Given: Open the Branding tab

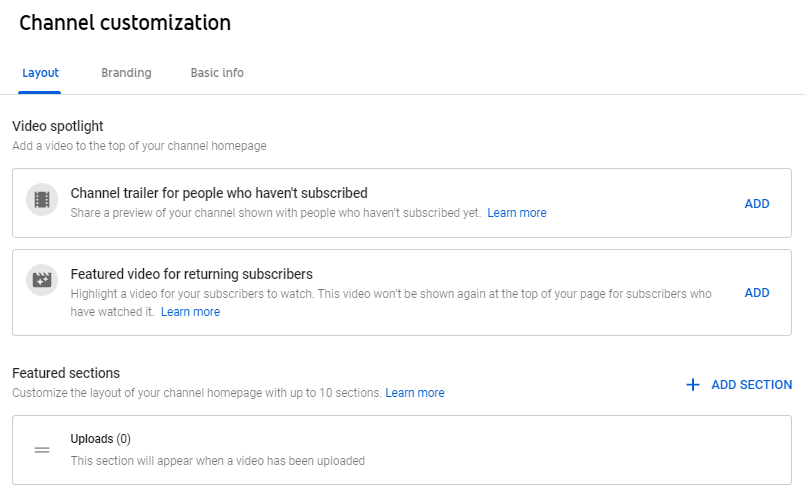Looking at the screenshot, I should coord(126,73).
